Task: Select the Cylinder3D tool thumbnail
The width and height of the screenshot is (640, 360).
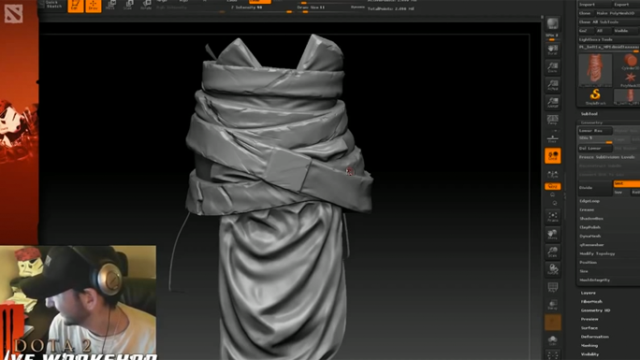Action: (630, 62)
